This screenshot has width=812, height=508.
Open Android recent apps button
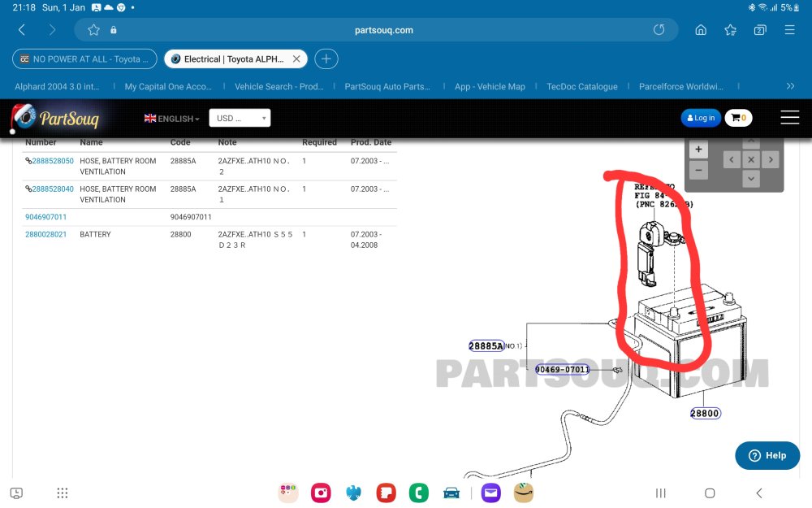(x=661, y=493)
